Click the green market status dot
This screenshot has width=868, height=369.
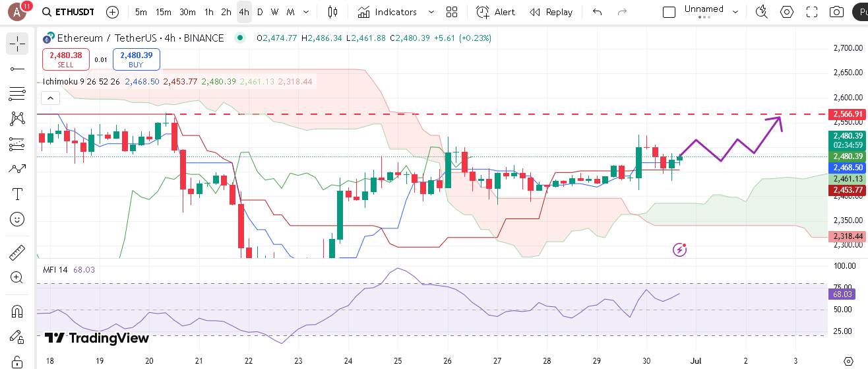coord(239,38)
